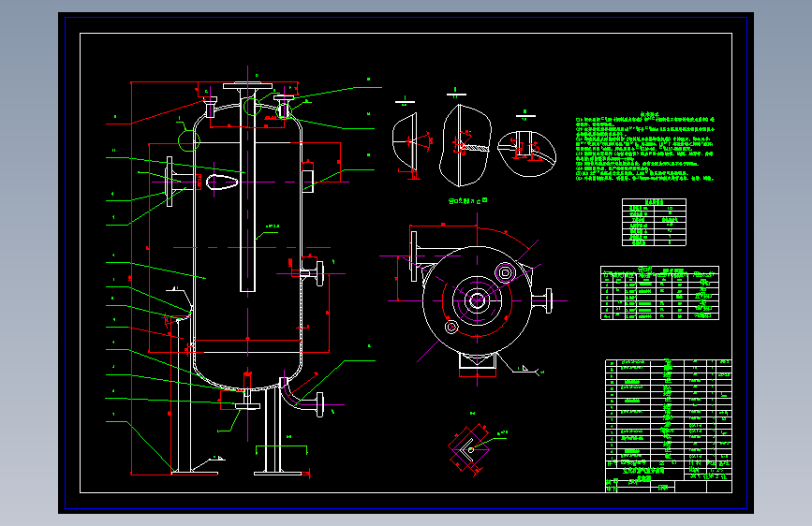Select the elliptical opening inside the vessel
Screen dimensions: 812x526
(222, 182)
